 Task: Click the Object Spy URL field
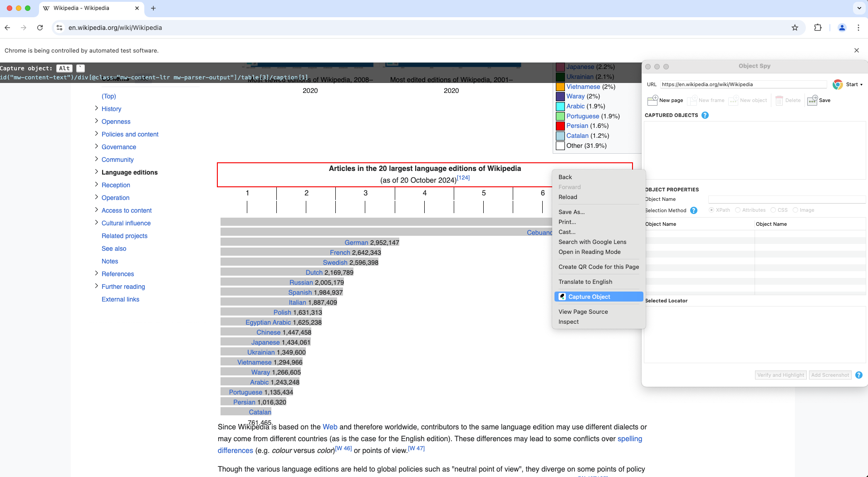pos(743,84)
